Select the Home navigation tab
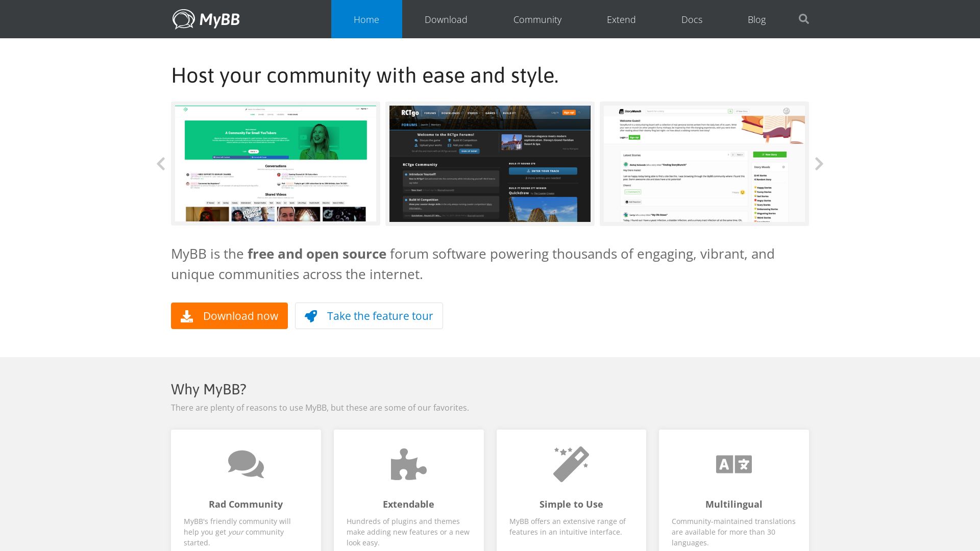 [366, 19]
